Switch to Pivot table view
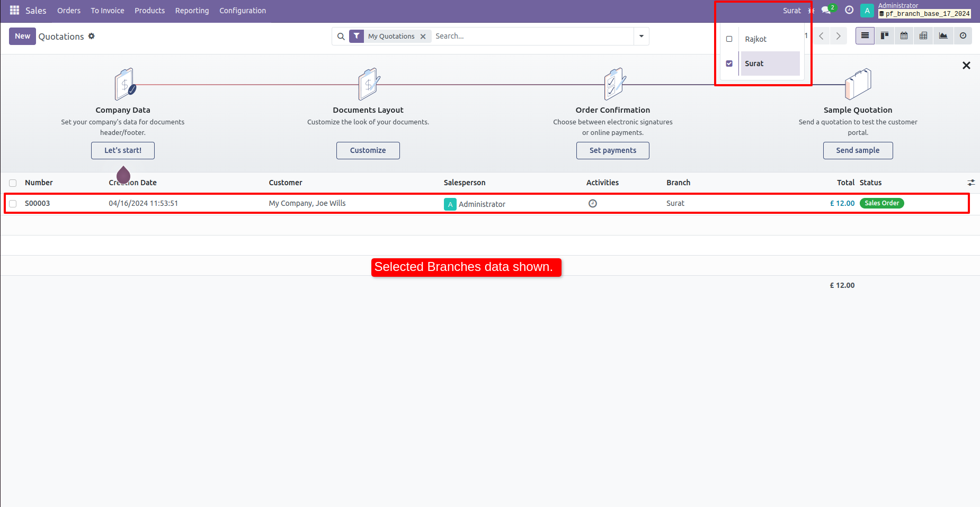 923,36
